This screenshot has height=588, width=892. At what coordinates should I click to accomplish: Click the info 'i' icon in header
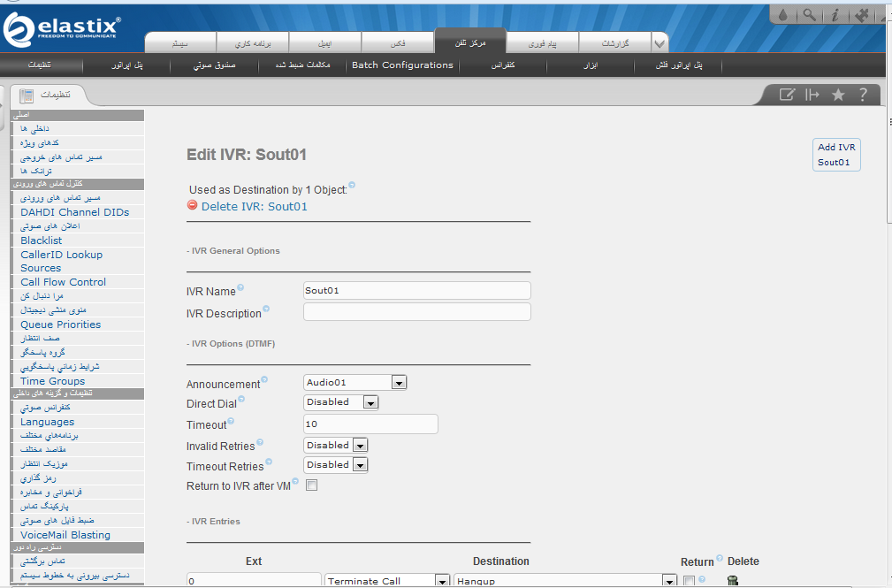[x=835, y=15]
